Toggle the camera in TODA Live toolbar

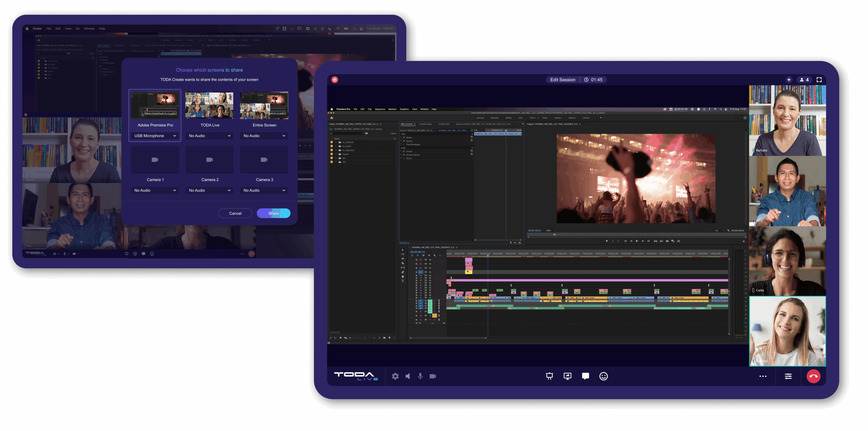click(433, 376)
